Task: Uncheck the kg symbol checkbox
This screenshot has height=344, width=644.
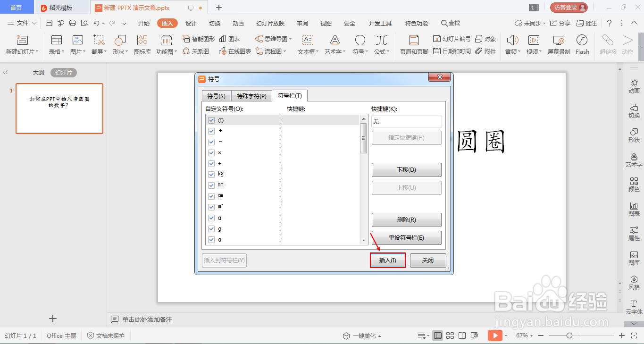Action: [211, 174]
